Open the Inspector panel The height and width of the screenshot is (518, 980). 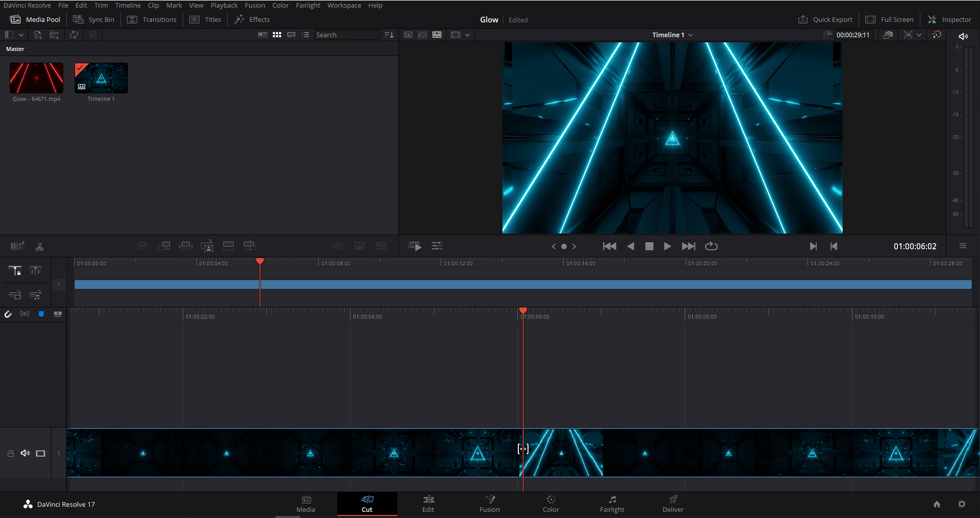[949, 19]
